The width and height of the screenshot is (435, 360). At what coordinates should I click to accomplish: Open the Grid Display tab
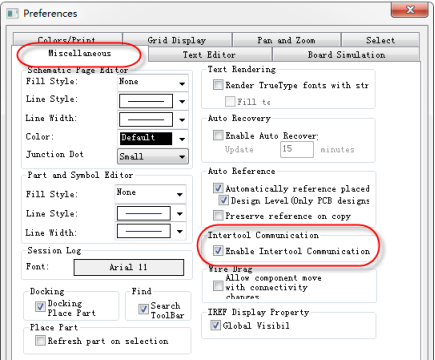point(177,40)
